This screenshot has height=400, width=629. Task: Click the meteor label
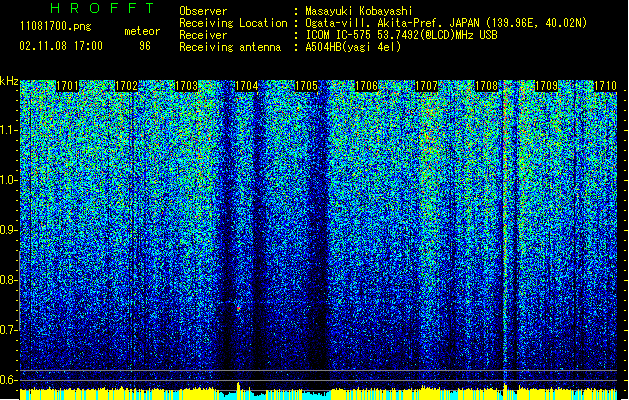point(142,31)
